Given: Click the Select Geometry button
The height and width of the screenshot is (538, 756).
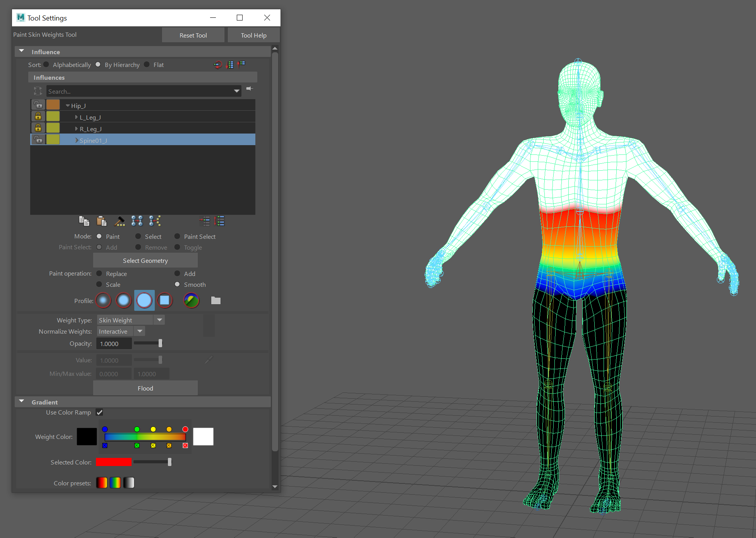Looking at the screenshot, I should tap(145, 260).
